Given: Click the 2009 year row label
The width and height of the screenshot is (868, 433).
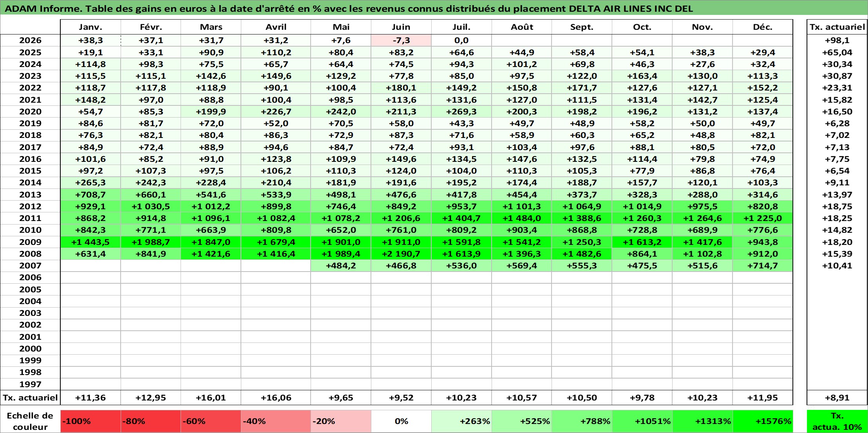Looking at the screenshot, I should point(30,242).
